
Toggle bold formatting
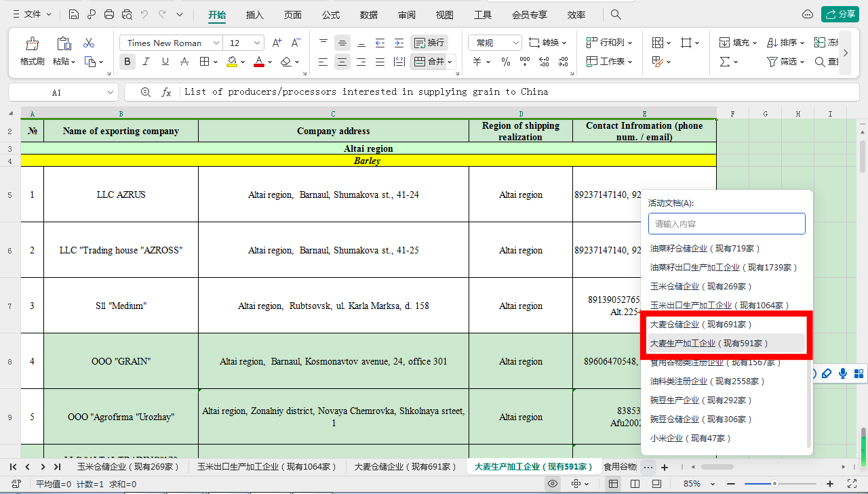point(127,62)
